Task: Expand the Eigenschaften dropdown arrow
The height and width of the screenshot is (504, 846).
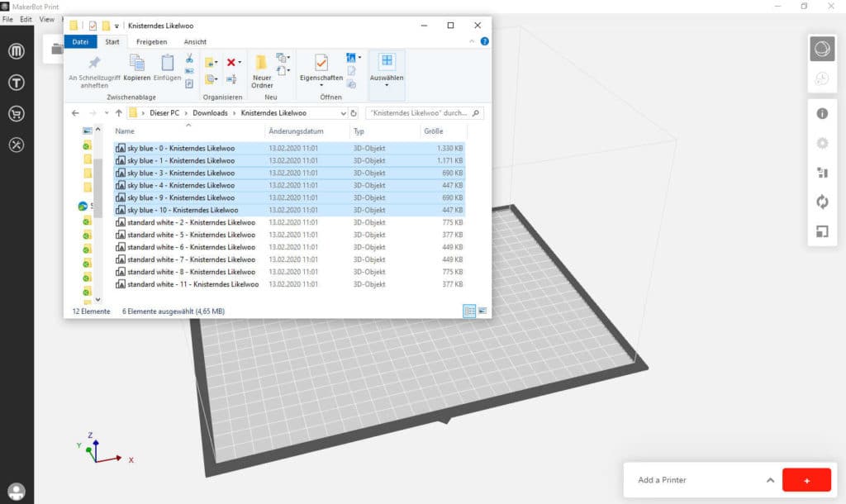Action: (321, 85)
